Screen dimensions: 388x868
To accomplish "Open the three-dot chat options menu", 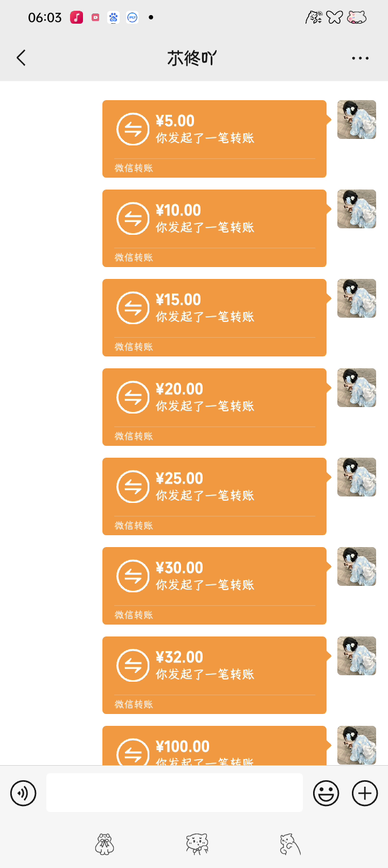I will point(360,58).
